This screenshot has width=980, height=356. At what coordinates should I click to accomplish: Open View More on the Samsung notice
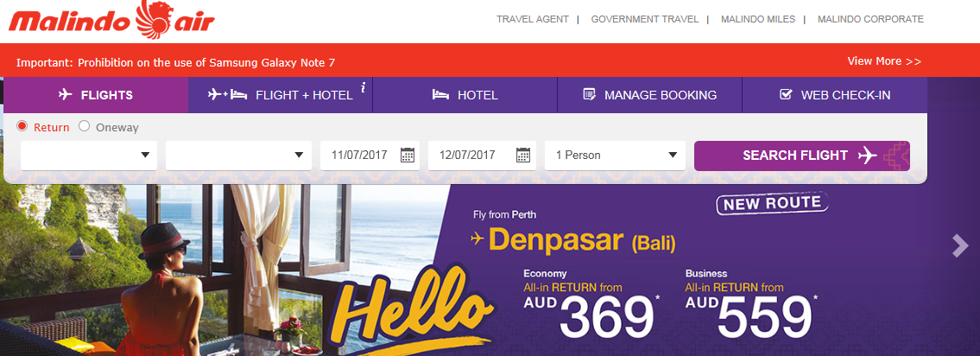[884, 61]
